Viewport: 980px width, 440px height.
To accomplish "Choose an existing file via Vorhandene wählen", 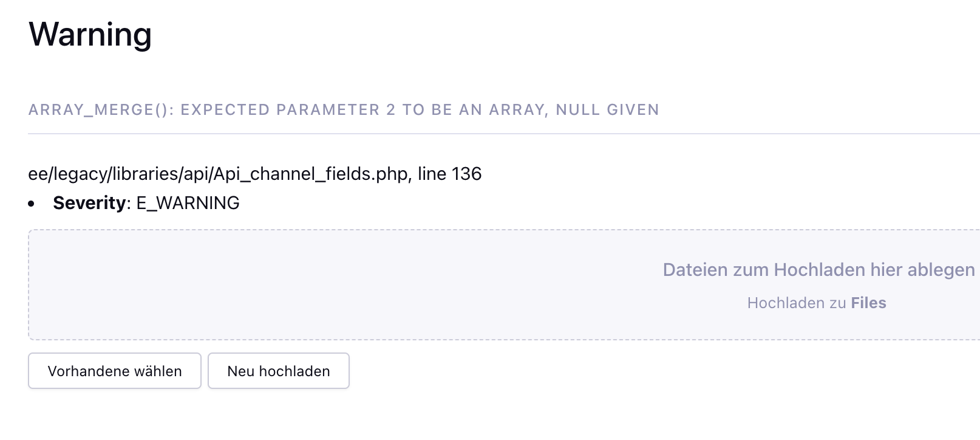I will [x=114, y=371].
